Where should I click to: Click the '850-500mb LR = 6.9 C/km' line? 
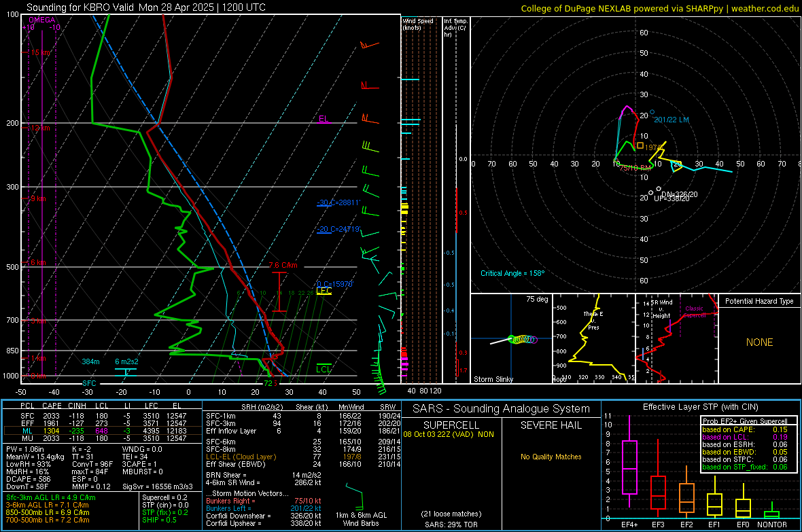48,512
